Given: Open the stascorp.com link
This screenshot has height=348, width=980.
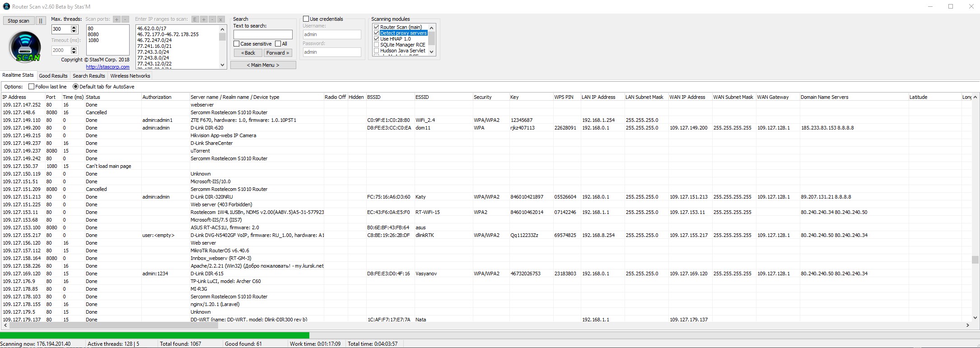Looking at the screenshot, I should click(x=107, y=67).
